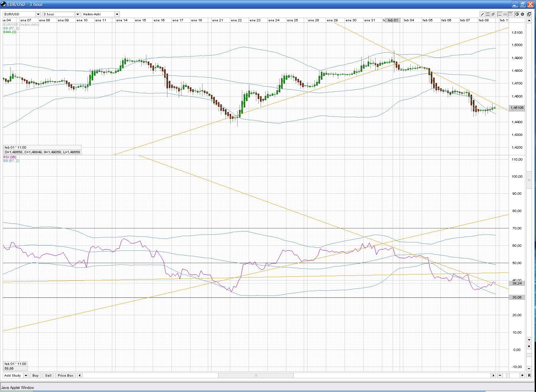Screen dimensions: 536x392
Task: Open the EUR/USD symbol dropdown
Action: 38,14
